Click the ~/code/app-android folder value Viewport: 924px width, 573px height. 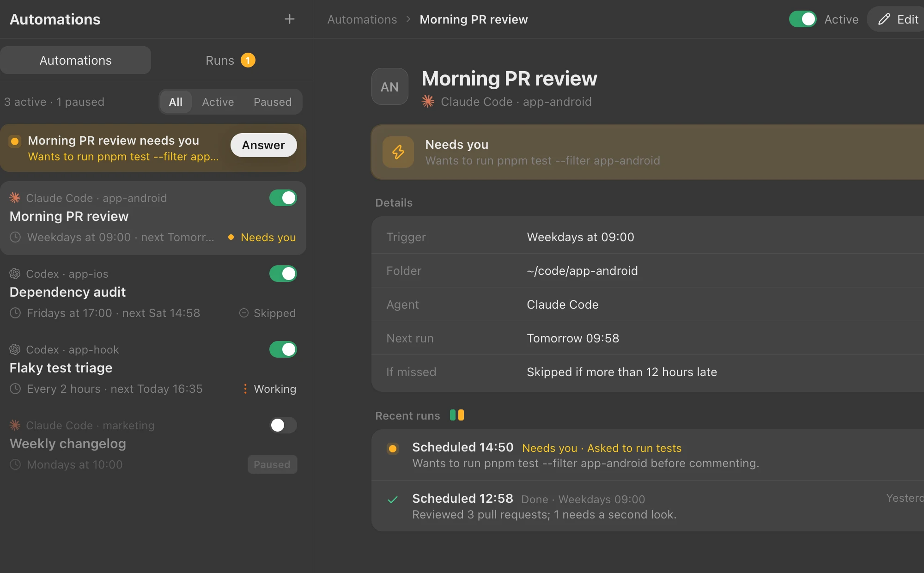pos(582,271)
